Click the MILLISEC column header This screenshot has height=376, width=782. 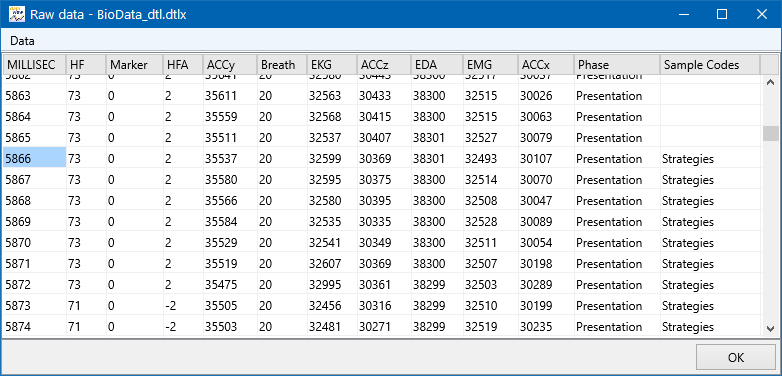[x=34, y=65]
